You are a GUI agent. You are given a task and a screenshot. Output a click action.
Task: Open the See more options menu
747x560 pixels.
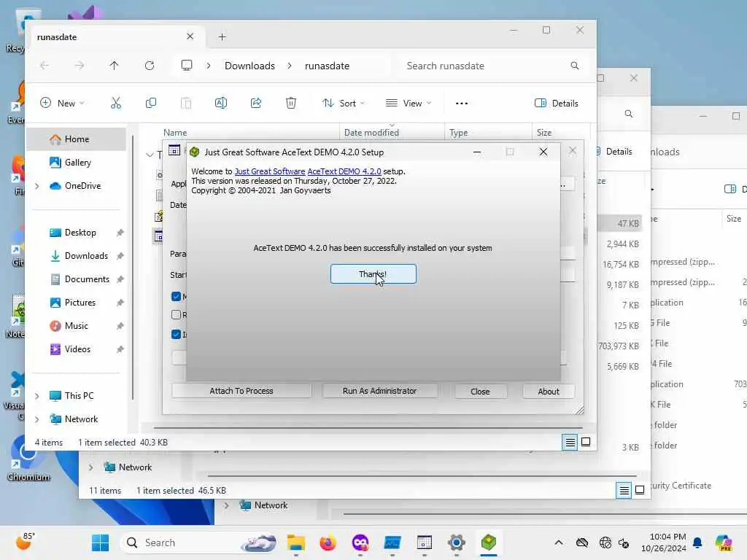click(x=462, y=104)
